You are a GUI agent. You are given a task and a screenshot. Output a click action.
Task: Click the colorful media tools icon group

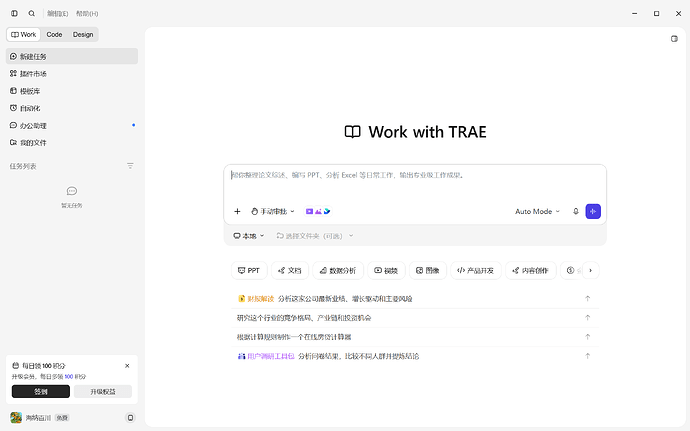pos(318,211)
